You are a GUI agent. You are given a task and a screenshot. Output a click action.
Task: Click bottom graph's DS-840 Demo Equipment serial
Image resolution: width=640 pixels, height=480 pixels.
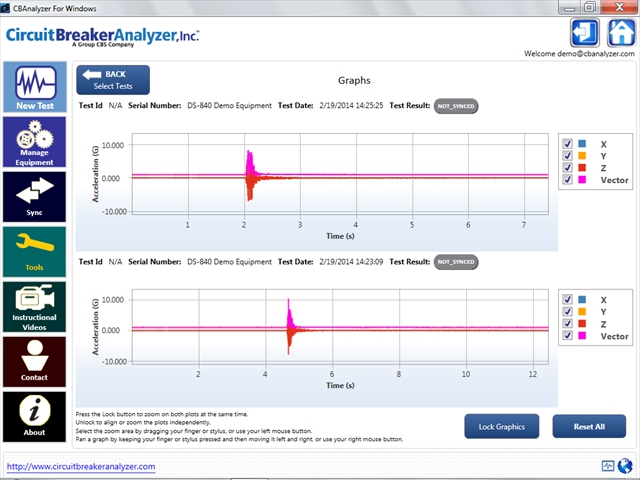229,262
